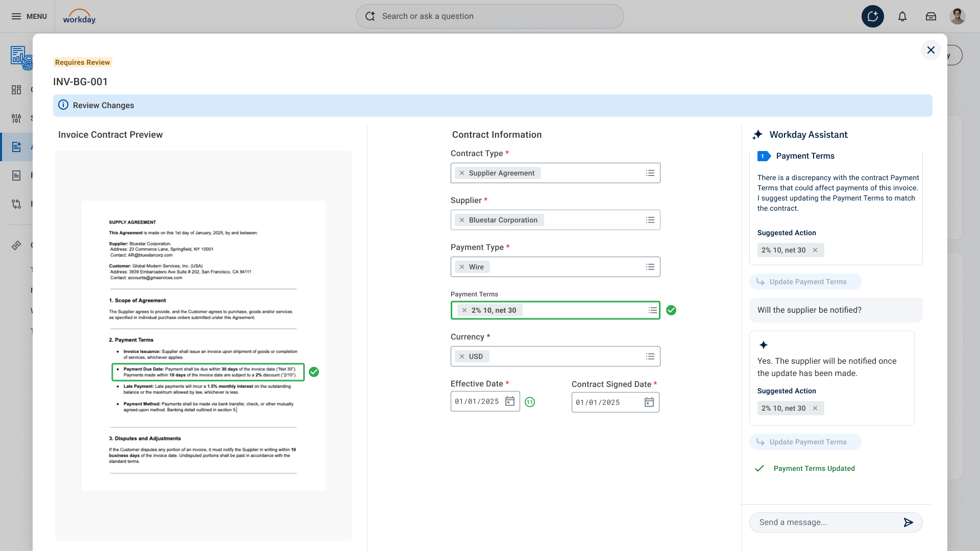Open the Contract Type prompt list

(x=650, y=173)
